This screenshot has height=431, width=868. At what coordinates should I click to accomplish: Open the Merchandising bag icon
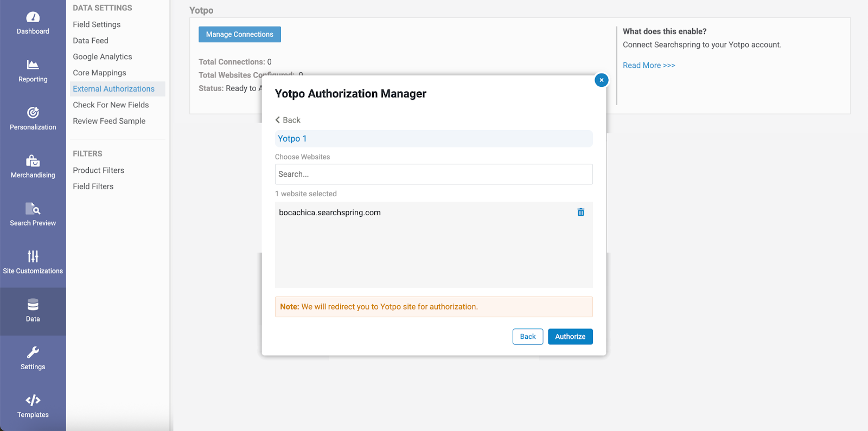point(33,160)
